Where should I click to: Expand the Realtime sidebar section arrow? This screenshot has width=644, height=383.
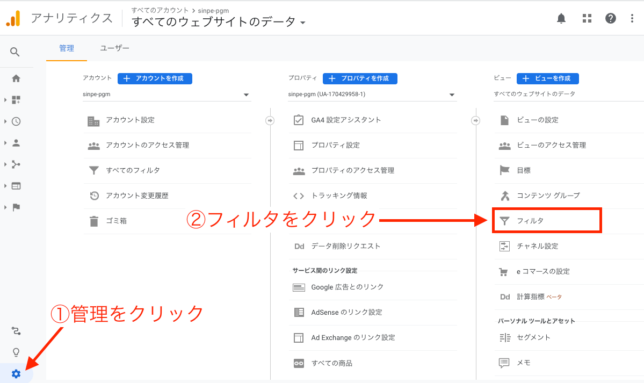pos(5,122)
